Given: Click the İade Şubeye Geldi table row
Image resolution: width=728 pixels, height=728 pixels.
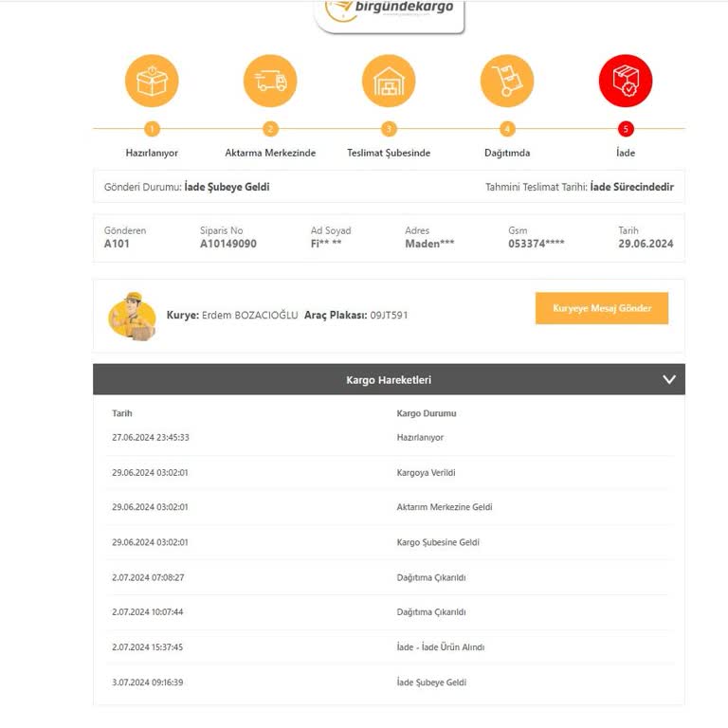Looking at the screenshot, I should click(389, 682).
